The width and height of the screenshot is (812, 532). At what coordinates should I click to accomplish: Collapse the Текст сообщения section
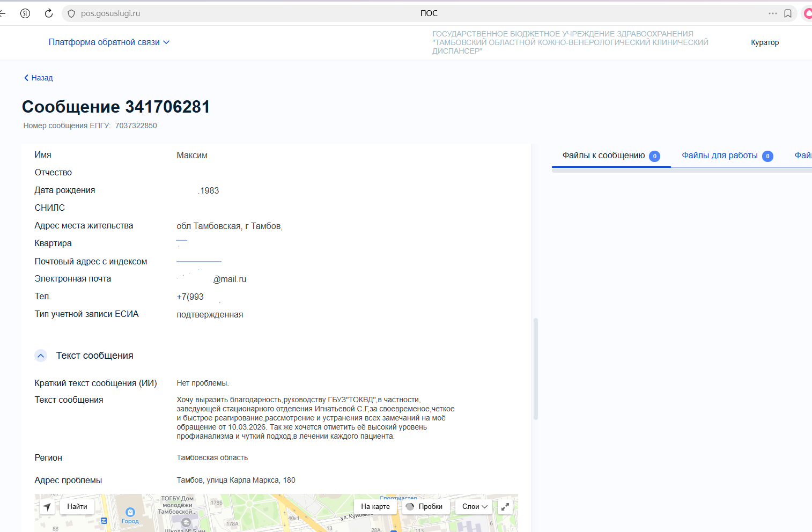[41, 356]
